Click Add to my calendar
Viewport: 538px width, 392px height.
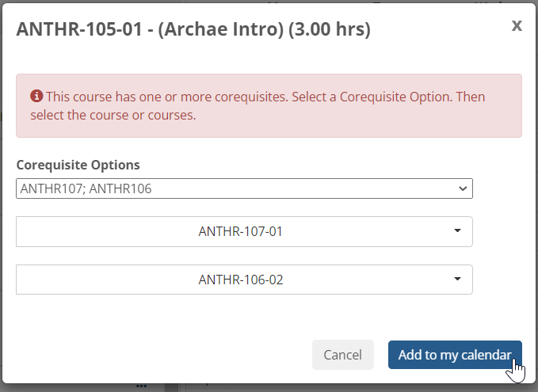(x=454, y=355)
